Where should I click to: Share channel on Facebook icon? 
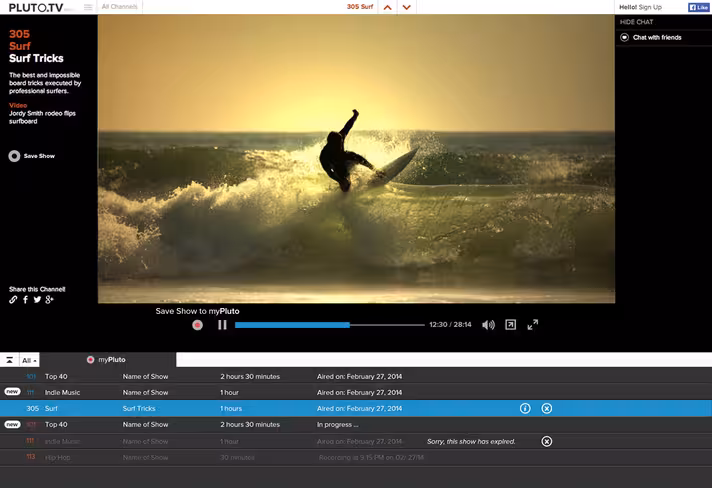click(x=25, y=300)
